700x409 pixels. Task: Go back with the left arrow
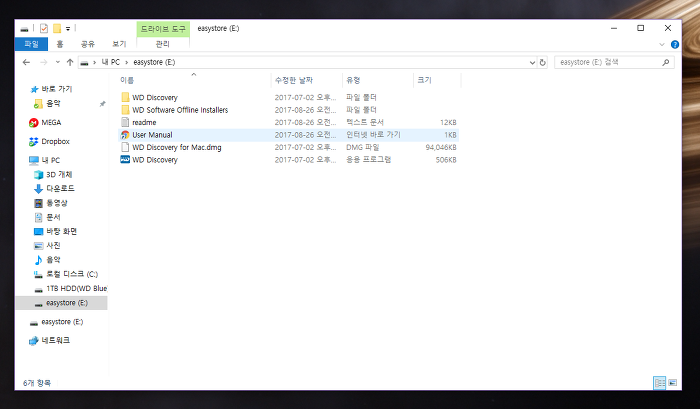[x=26, y=63]
